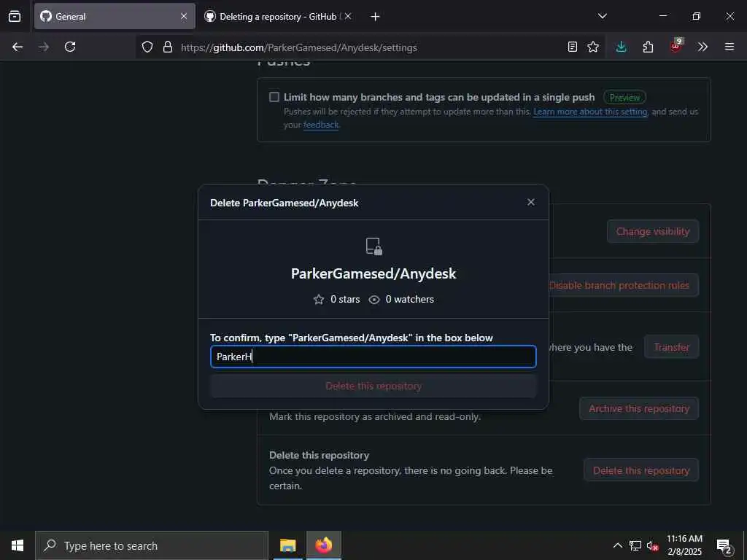View site security padlock info
Image resolution: width=747 pixels, height=560 pixels.
(168, 47)
